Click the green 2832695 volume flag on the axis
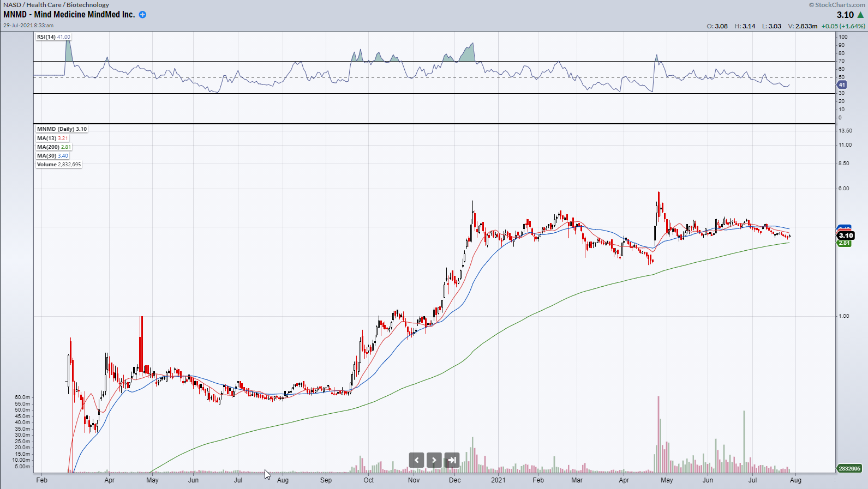The image size is (868, 489). [x=849, y=468]
